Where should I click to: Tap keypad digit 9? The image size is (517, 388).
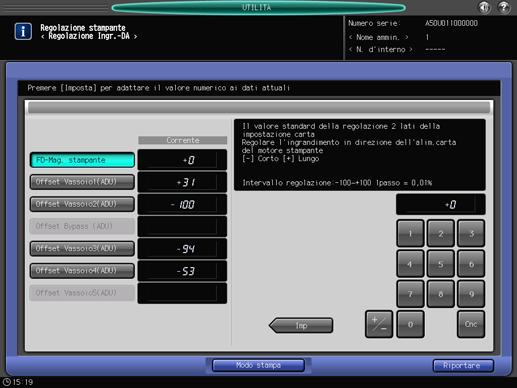pyautogui.click(x=471, y=294)
